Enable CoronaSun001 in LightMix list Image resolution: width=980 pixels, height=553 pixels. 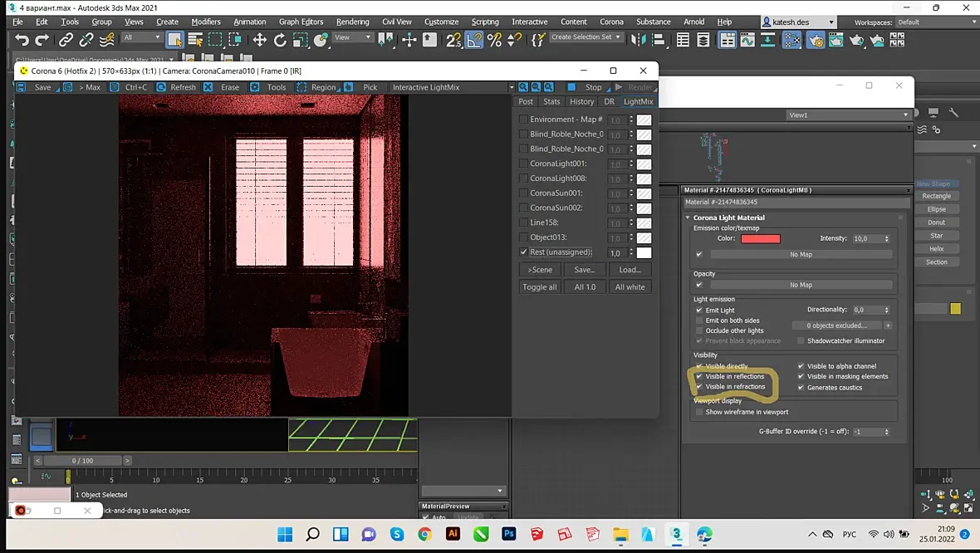click(x=523, y=193)
